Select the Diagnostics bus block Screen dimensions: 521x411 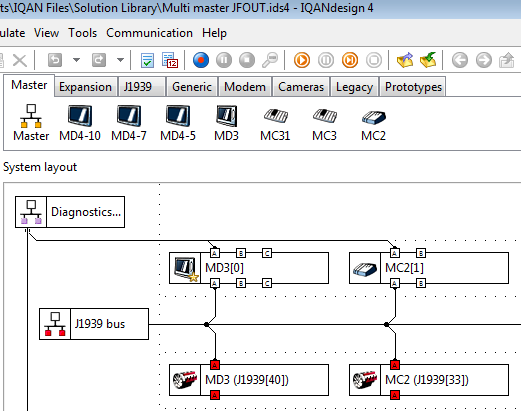point(70,212)
